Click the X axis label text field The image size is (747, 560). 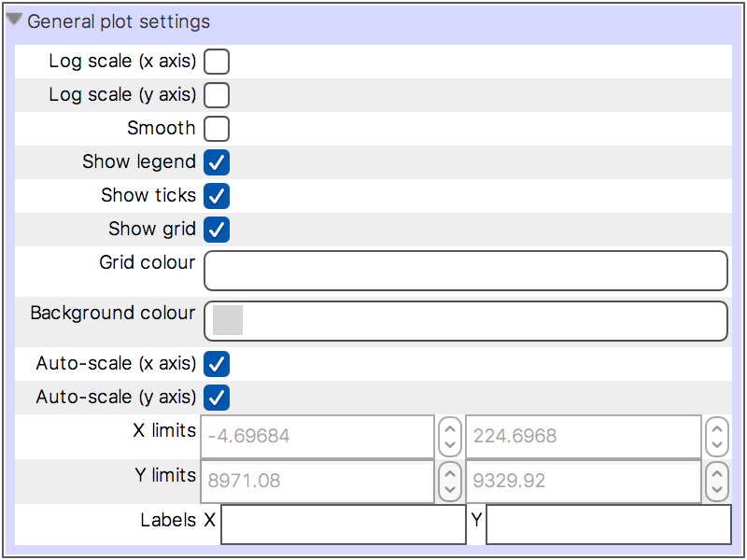343,525
